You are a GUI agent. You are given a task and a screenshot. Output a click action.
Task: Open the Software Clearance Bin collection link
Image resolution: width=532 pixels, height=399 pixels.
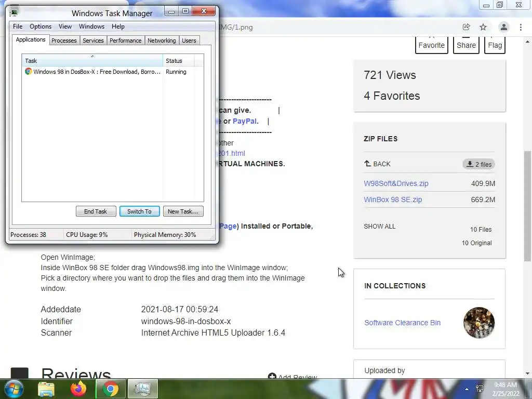coord(403,323)
